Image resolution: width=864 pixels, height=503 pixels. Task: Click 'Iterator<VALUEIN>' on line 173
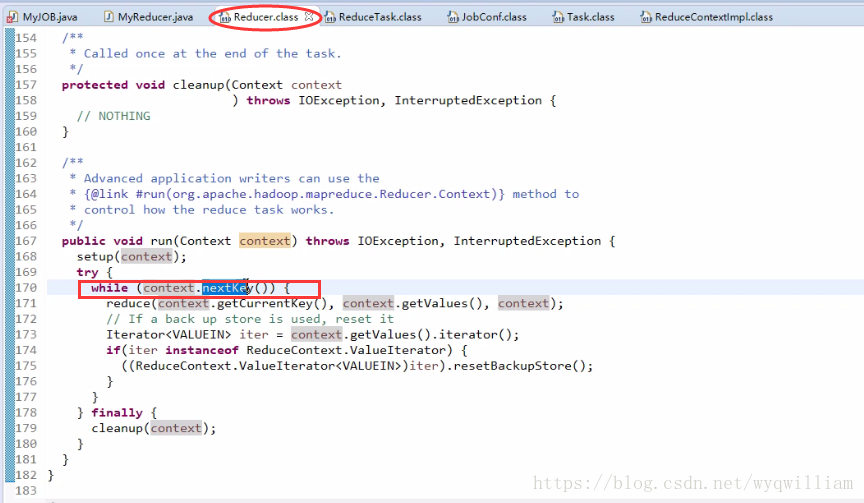coord(169,334)
